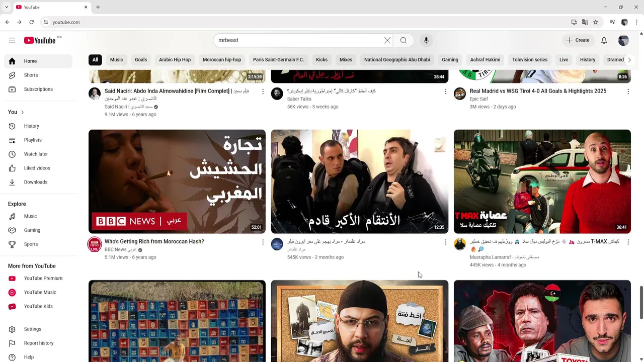Start voice search with microphone
Viewport: 644px width, 362px height.
(426, 40)
